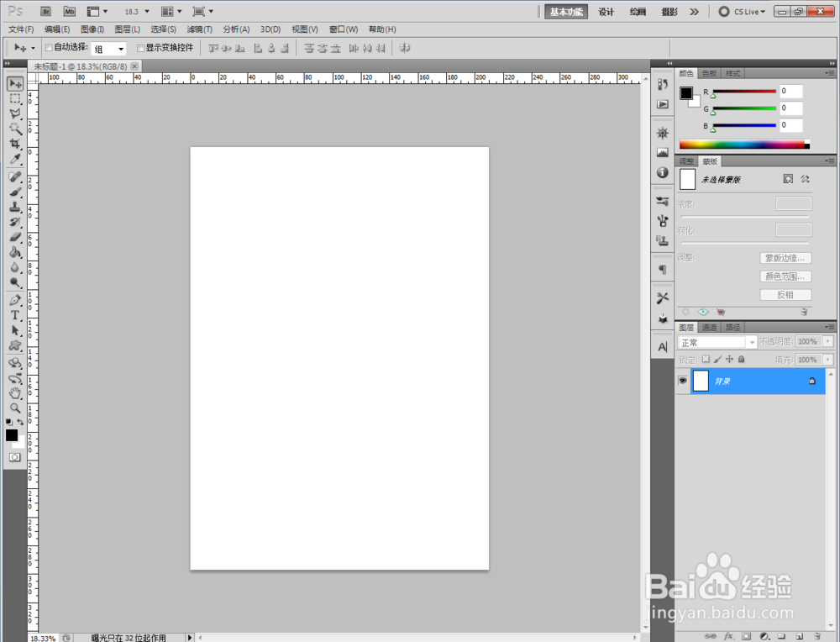Open the 组 auto-select dropdown
Screen dimensions: 840x642
108,49
